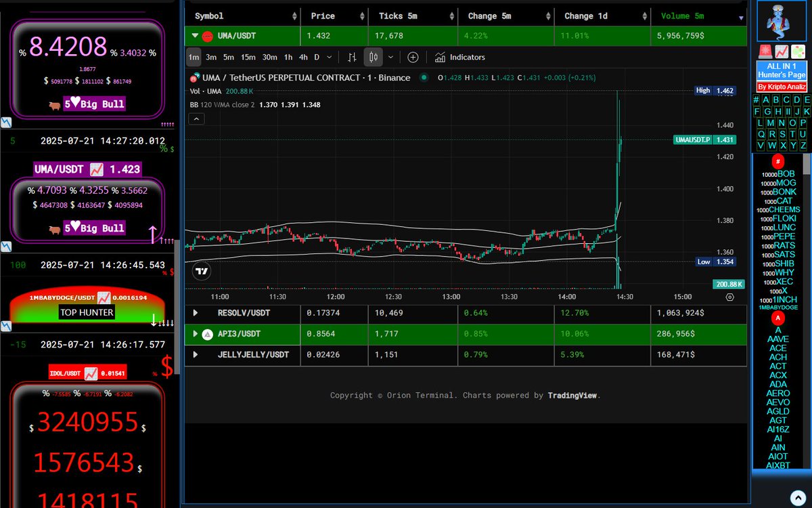Click small chart icon below UMA/USDT card
Screen dimensions: 812x508
click(5, 247)
